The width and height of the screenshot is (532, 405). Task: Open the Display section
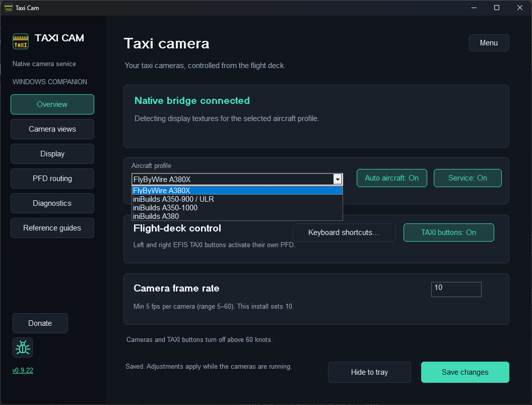52,154
